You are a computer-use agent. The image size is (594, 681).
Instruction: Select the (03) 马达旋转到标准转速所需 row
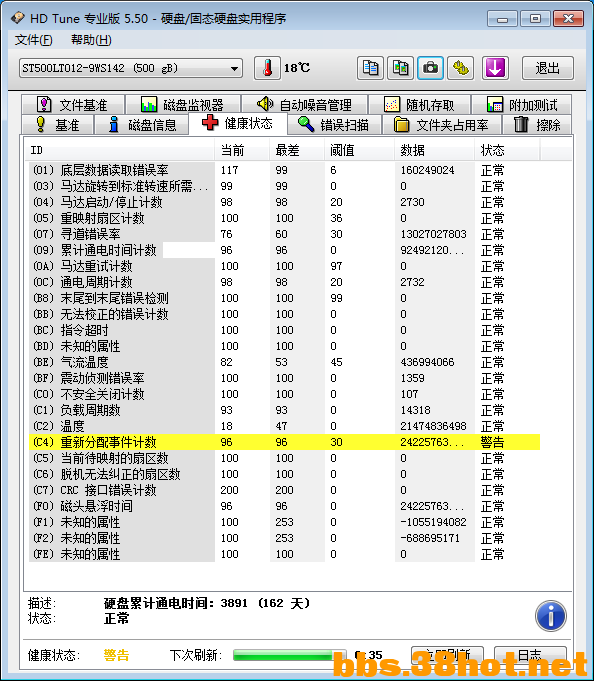pos(284,186)
